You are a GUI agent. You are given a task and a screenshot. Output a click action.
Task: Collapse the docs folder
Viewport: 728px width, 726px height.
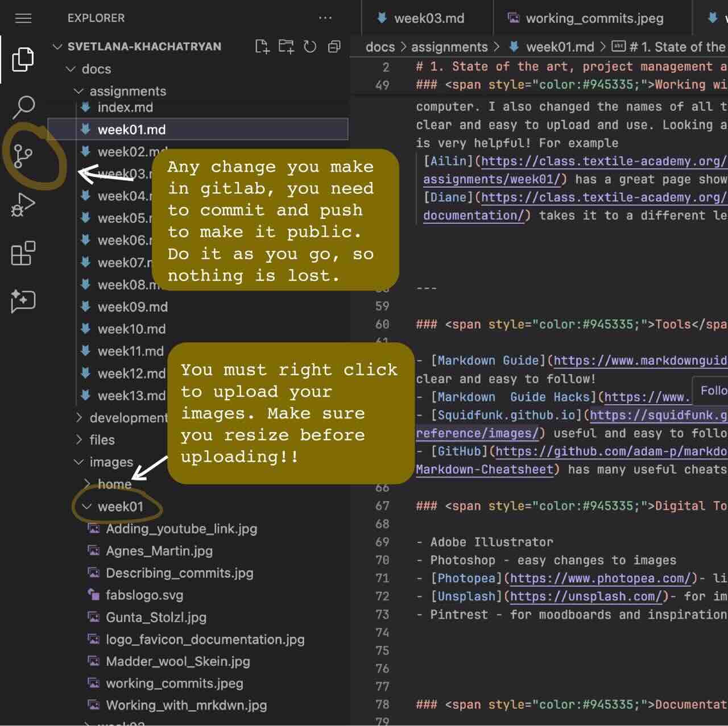[71, 69]
